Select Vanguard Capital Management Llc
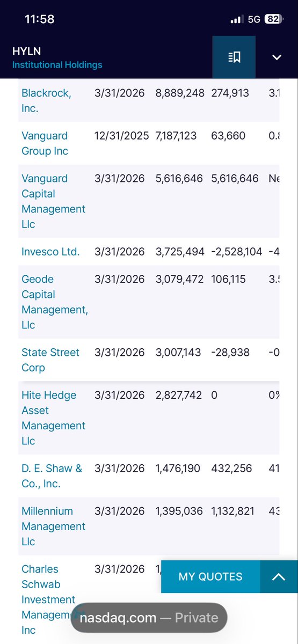This screenshot has height=644, width=298. tap(53, 201)
